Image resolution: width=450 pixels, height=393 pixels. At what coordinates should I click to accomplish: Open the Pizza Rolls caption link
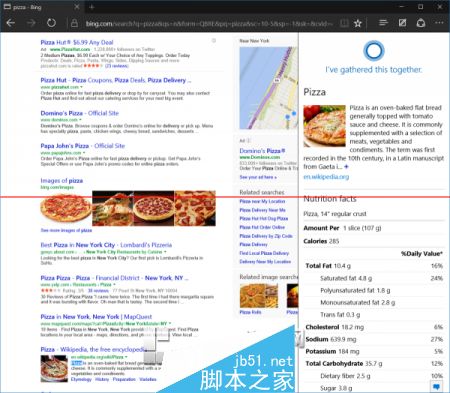(x=250, y=312)
